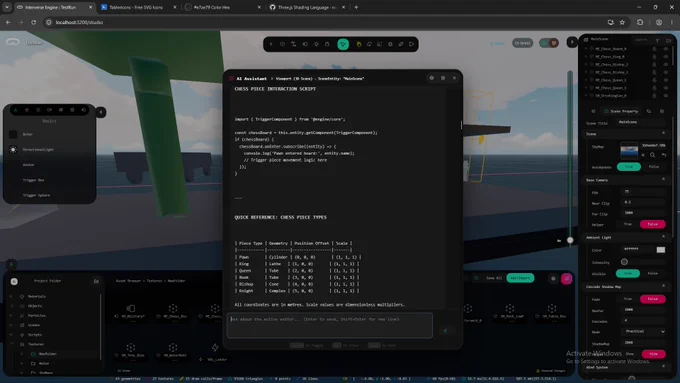Reload the localhost page

pyautogui.click(x=33, y=22)
